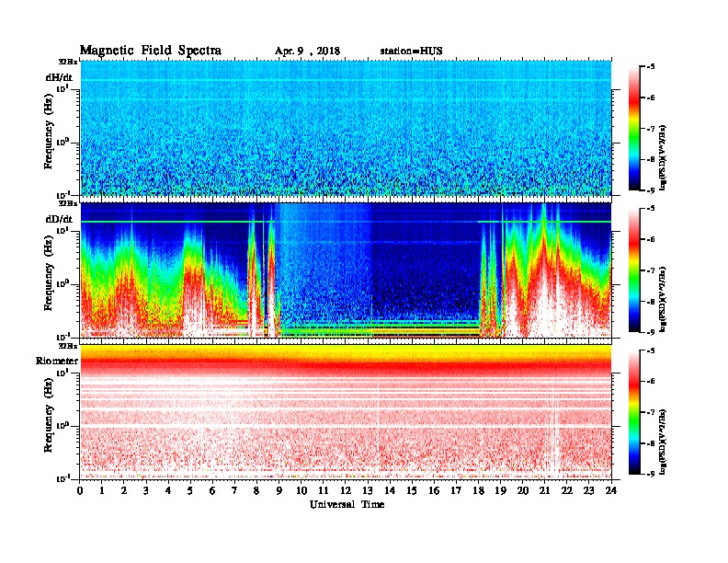Click hour 24 on the time axis
The width and height of the screenshot is (728, 563).
click(x=611, y=490)
